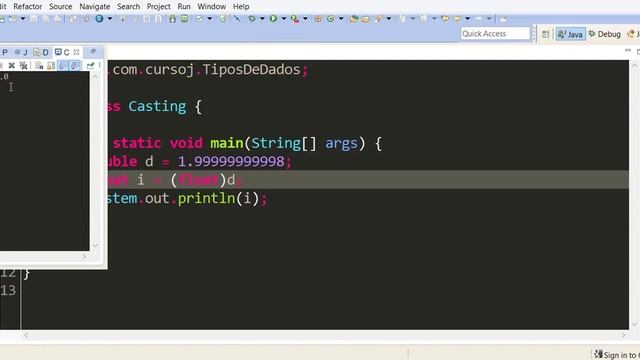Click the value 1.99999999998 in code
Screen dimensions: 640x360
(231, 162)
